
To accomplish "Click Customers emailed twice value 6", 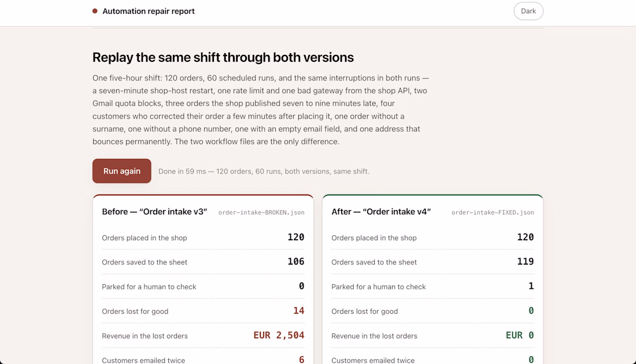I will 301,359.
